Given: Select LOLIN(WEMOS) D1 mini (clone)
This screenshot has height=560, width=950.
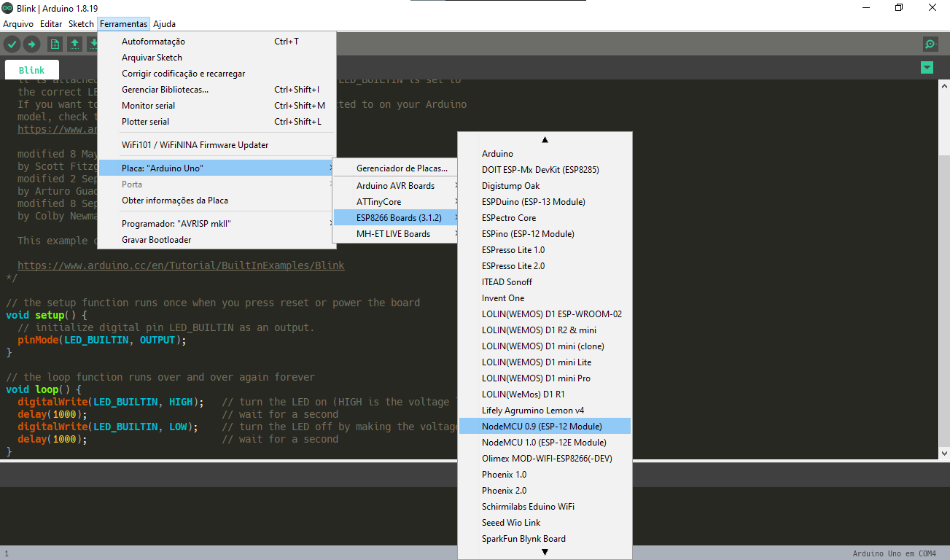Looking at the screenshot, I should tap(545, 346).
